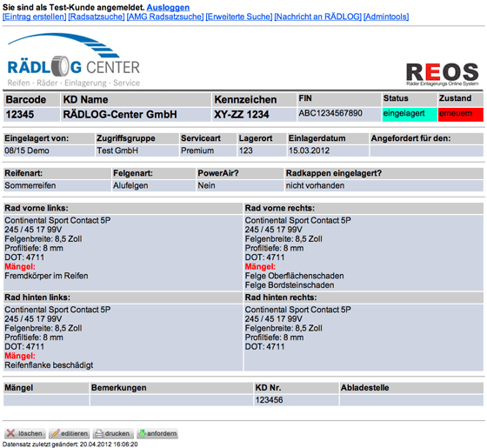Open Erweiterte Suche
This screenshot has width=487, height=448.
click(x=239, y=17)
